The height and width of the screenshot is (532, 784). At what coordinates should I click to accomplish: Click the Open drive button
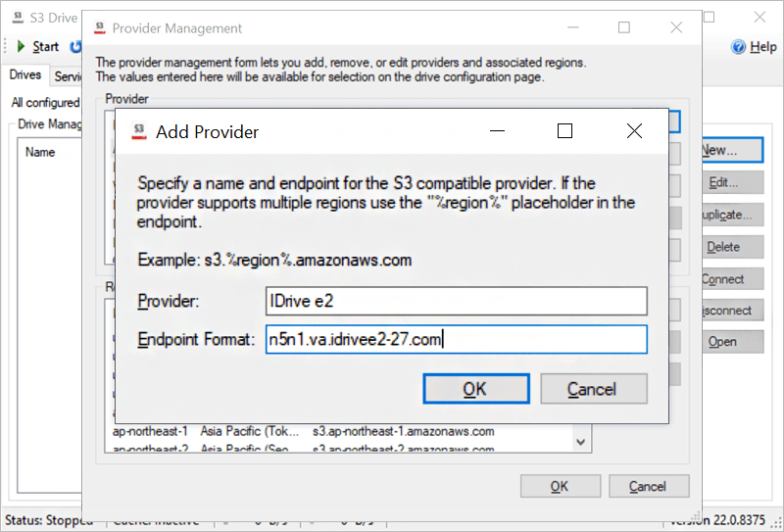[x=732, y=342]
